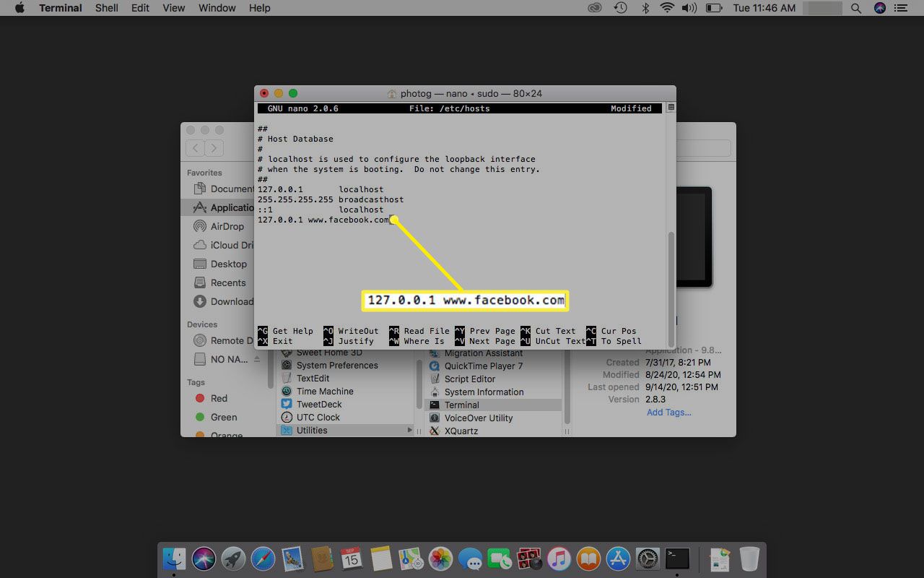This screenshot has height=578, width=924.
Task: Open Contacts book icon in Dock
Action: point(322,558)
